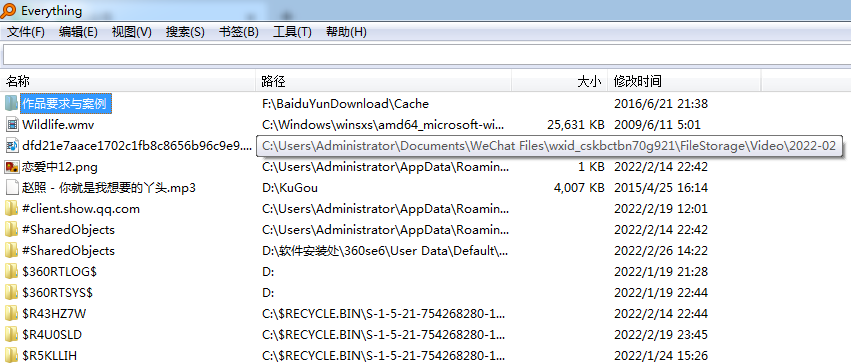851x363 pixels.
Task: Select the Wildlife.wmv video file icon
Action: 12,125
